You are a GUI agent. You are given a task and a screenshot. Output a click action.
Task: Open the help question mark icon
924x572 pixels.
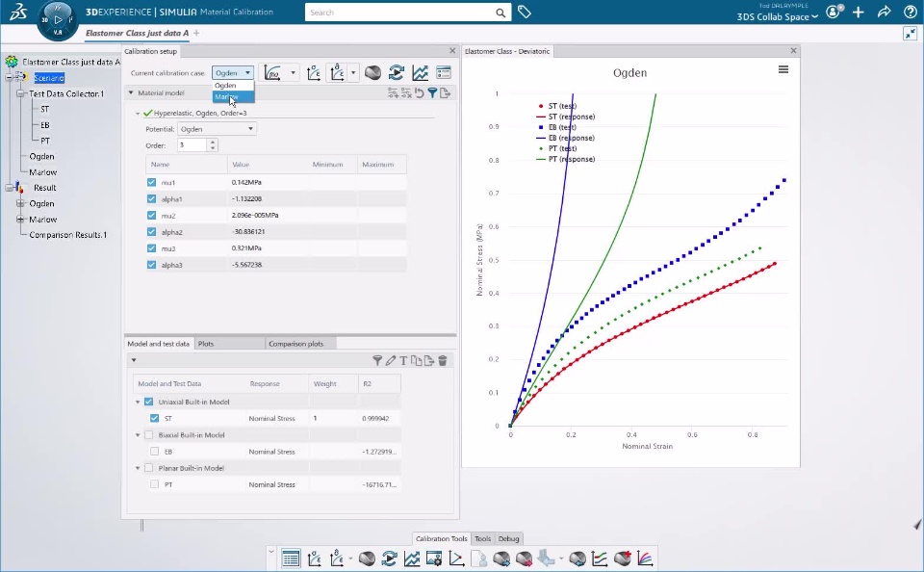click(x=910, y=12)
